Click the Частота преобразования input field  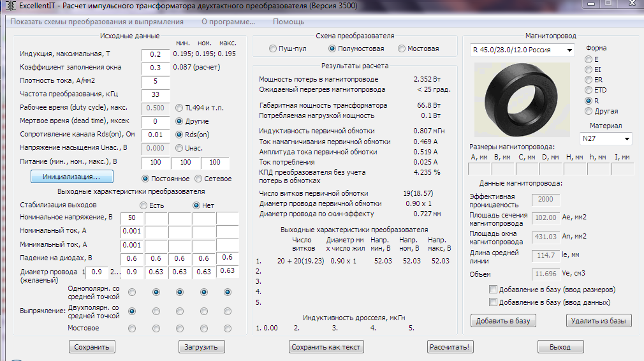(155, 94)
